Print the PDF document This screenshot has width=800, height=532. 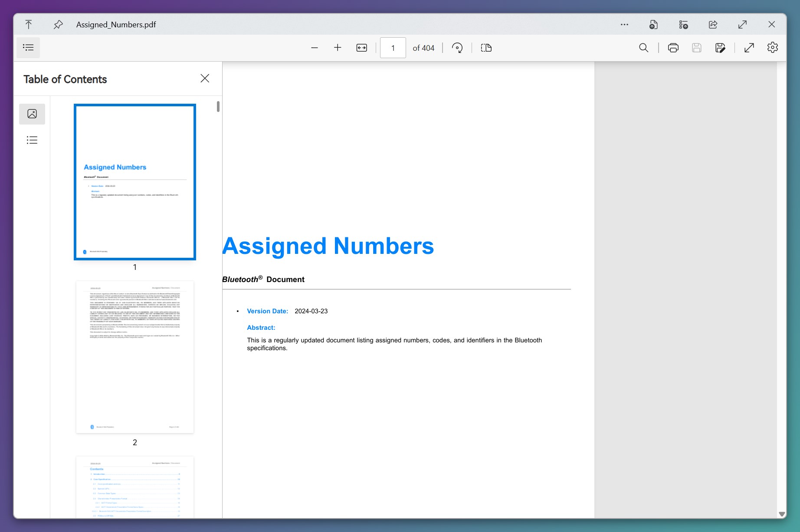(x=673, y=48)
